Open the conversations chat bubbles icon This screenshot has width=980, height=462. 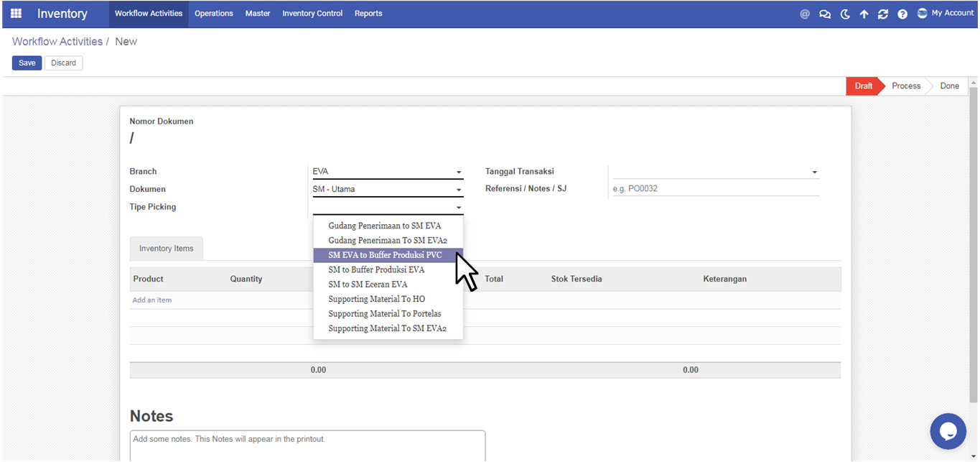[x=825, y=14]
